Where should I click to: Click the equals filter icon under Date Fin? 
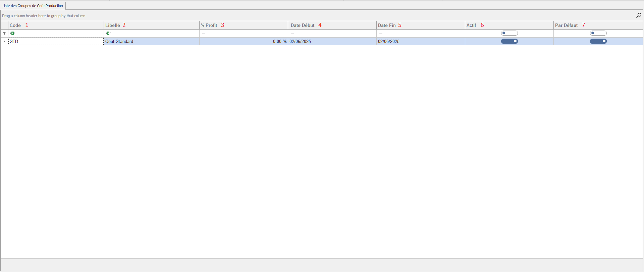coord(381,33)
